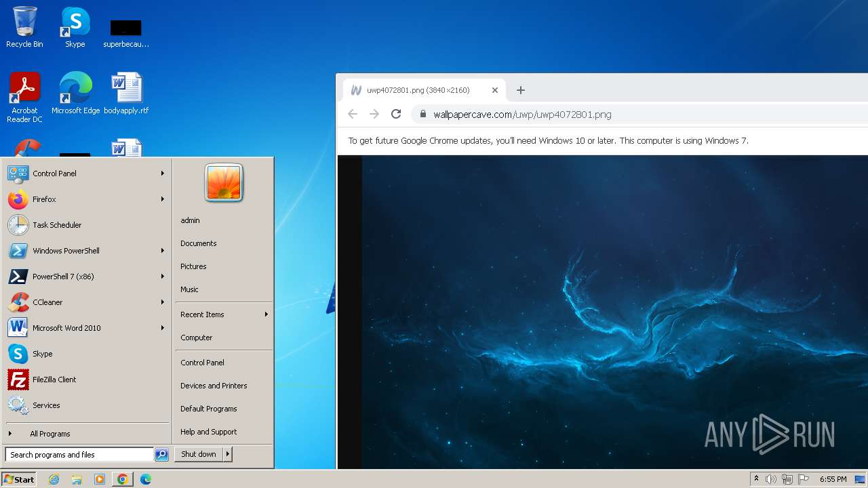The height and width of the screenshot is (488, 868).
Task: Launch the Acrobat Reader DC desktop shortcut
Action: coord(24,96)
